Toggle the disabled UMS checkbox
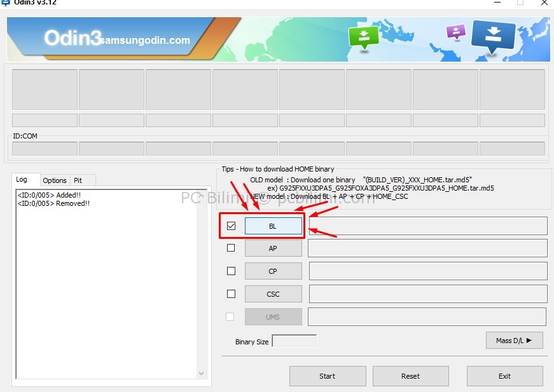Image resolution: width=554 pixels, height=392 pixels. tap(230, 316)
